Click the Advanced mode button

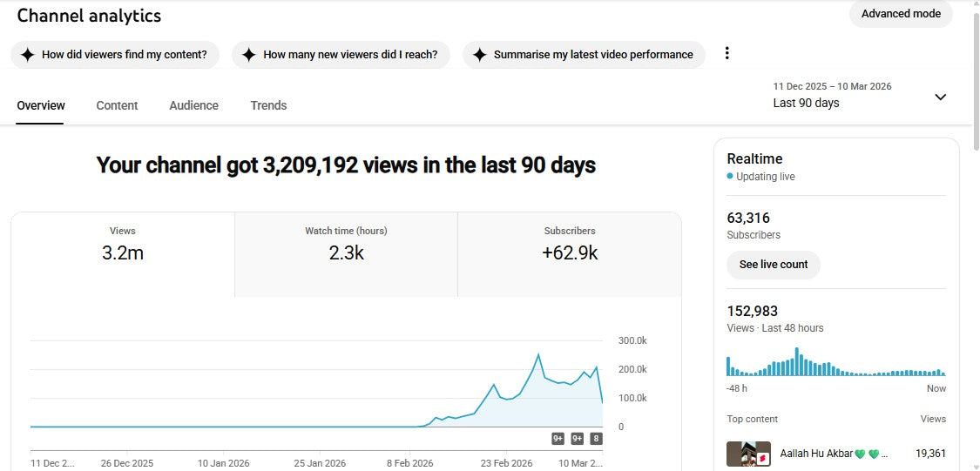pos(901,14)
